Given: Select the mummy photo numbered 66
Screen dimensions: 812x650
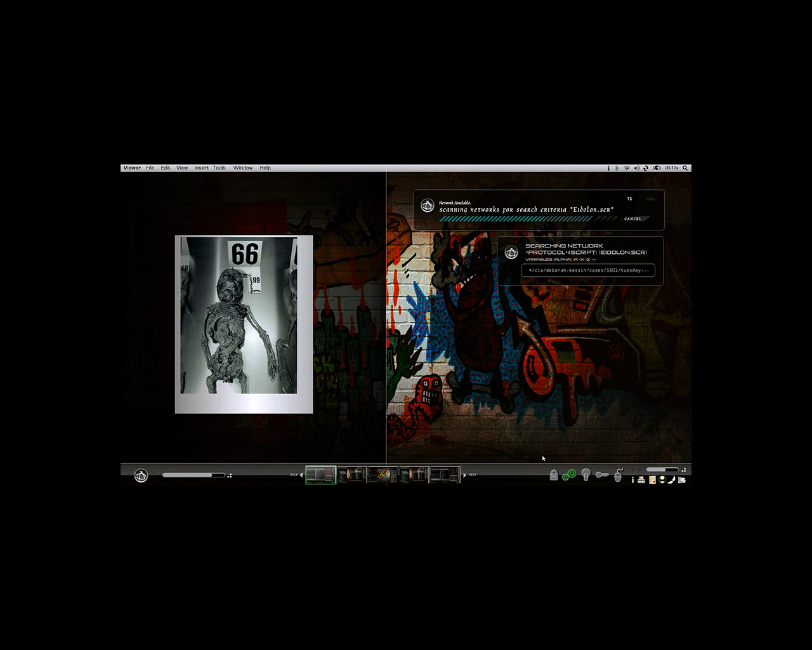Looking at the screenshot, I should coord(244,324).
